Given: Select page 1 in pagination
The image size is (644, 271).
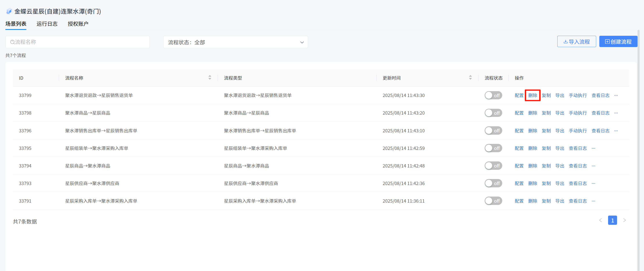Looking at the screenshot, I should tap(612, 220).
